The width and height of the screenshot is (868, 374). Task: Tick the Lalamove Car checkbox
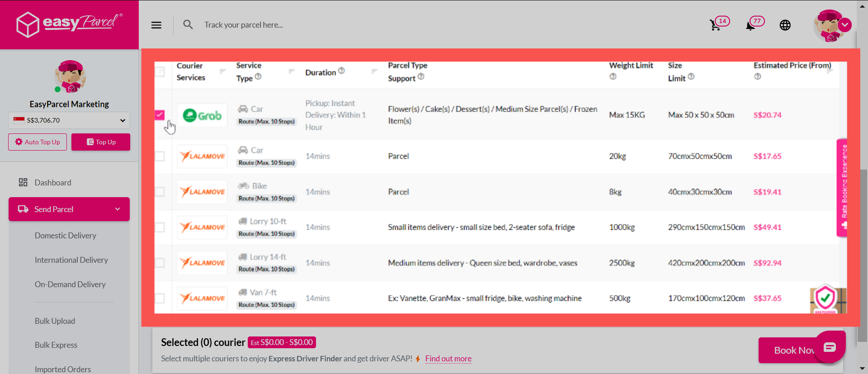(160, 156)
